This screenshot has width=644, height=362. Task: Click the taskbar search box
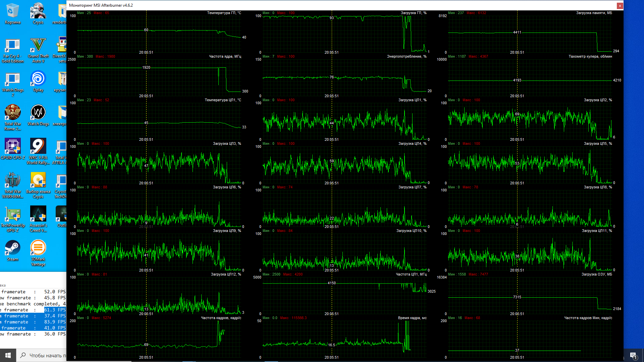coord(42,355)
